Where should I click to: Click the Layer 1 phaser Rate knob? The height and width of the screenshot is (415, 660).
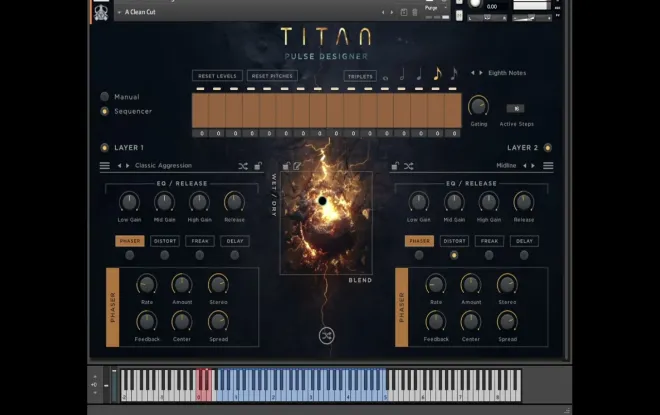tap(146, 285)
